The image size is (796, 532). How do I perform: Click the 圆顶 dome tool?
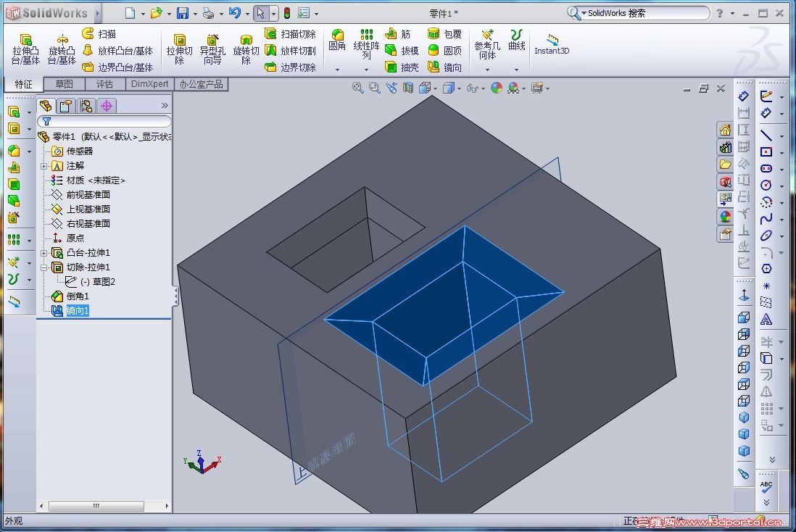444,50
